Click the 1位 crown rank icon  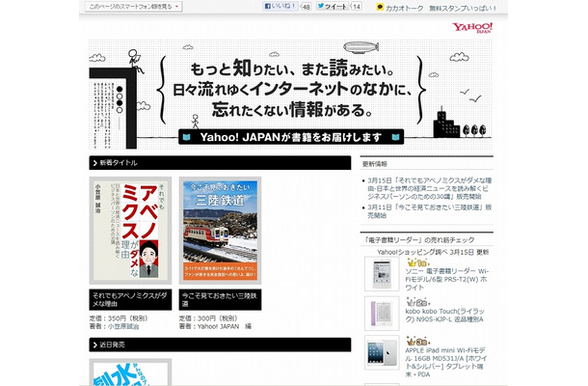[417, 262]
